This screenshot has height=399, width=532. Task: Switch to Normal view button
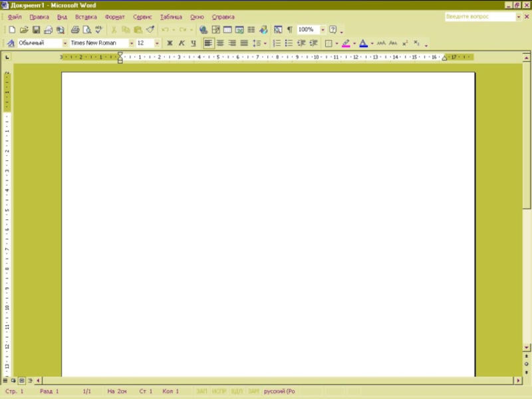[5, 380]
